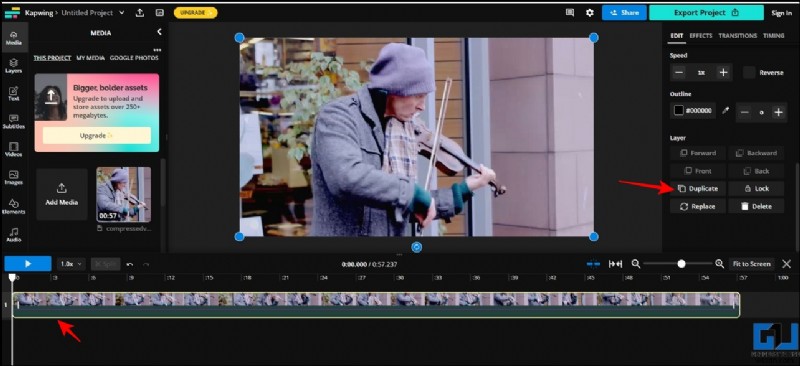Click the upload icon beside project name
The image size is (800, 366).
click(x=140, y=13)
